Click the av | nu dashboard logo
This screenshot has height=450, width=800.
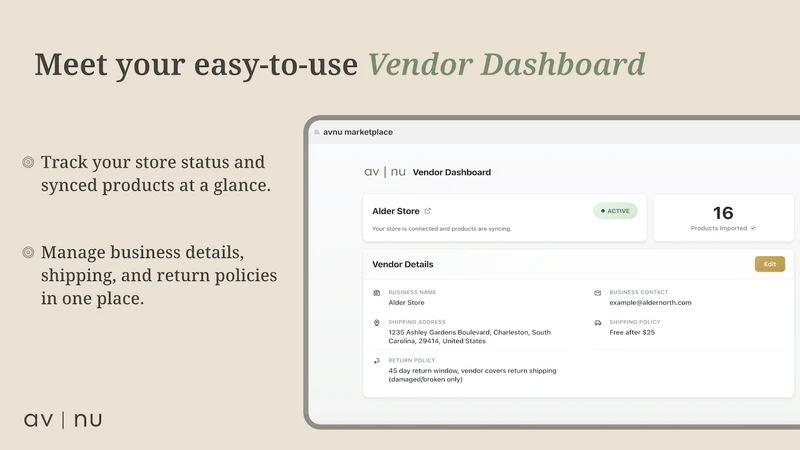[x=385, y=172]
